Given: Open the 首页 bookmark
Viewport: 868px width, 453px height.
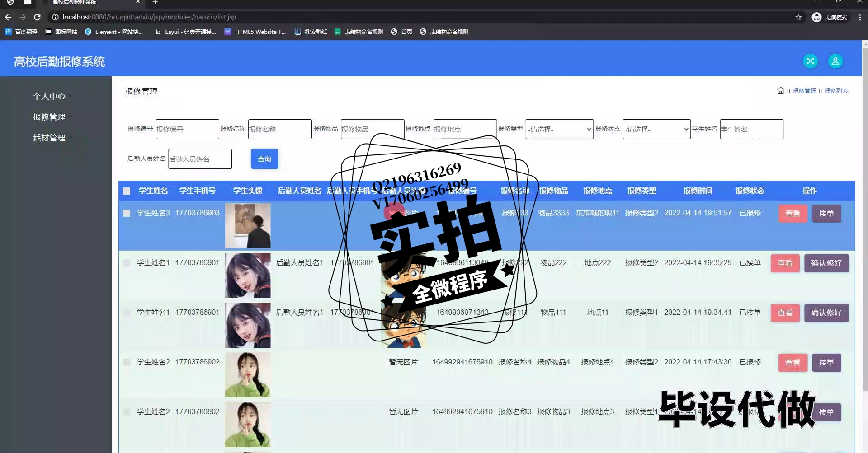Looking at the screenshot, I should click(401, 32).
